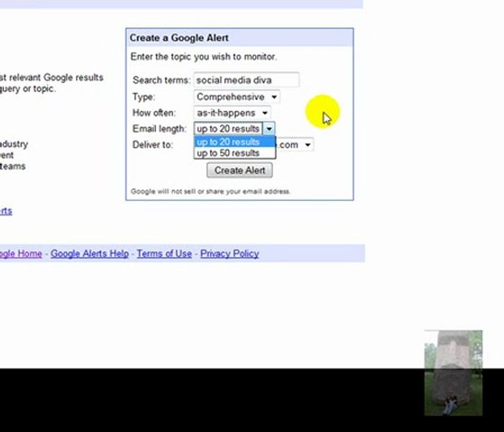Screen dimensions: 504x432
Task: Select 'up to 50 results' option
Action: point(235,153)
